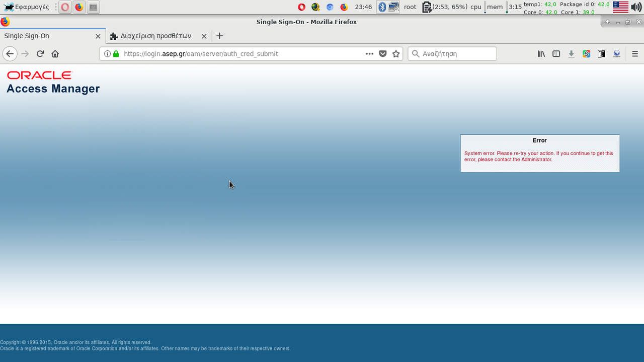Toggle the sidebars button

click(x=556, y=54)
